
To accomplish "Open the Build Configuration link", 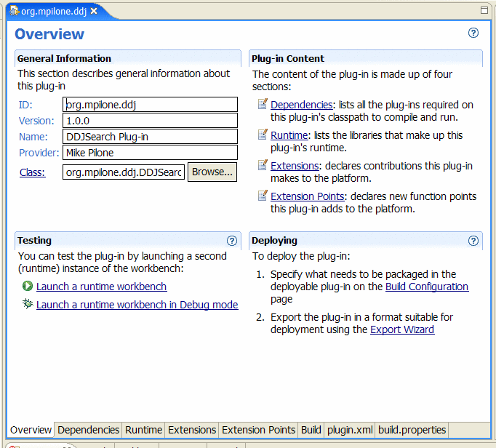I will (x=426, y=287).
